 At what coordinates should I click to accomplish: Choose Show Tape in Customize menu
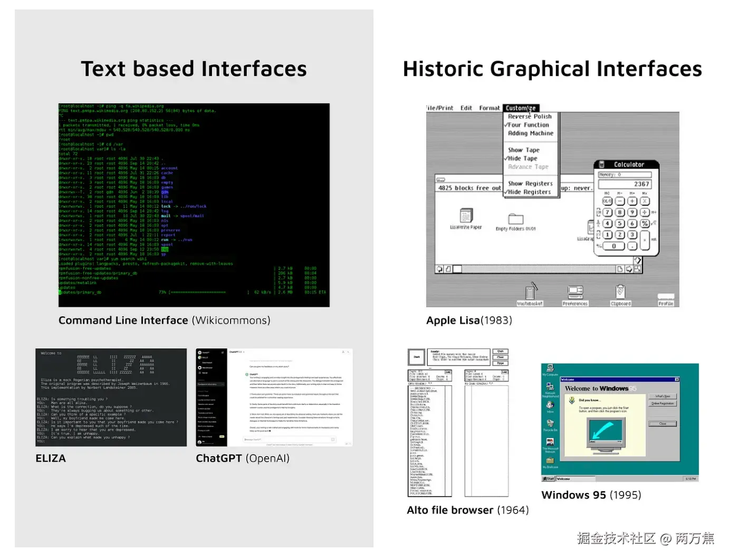(x=524, y=150)
